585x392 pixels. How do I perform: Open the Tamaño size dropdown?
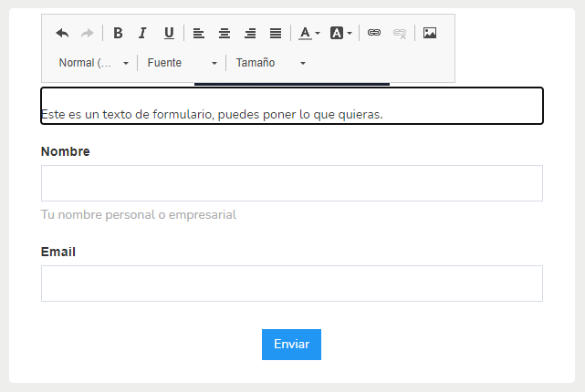(270, 63)
